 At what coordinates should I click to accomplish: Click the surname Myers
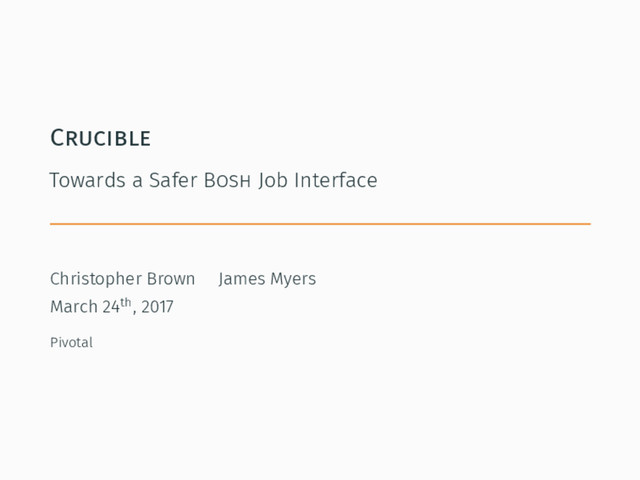coord(294,279)
